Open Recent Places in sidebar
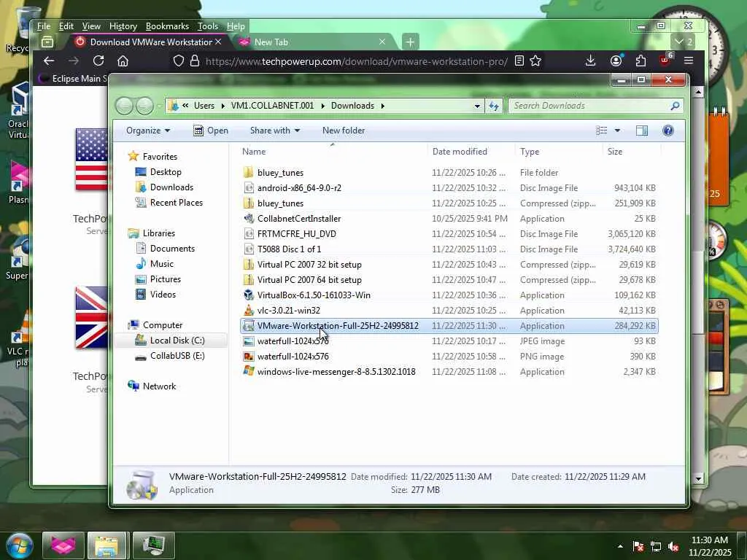The image size is (747, 560). [x=177, y=203]
